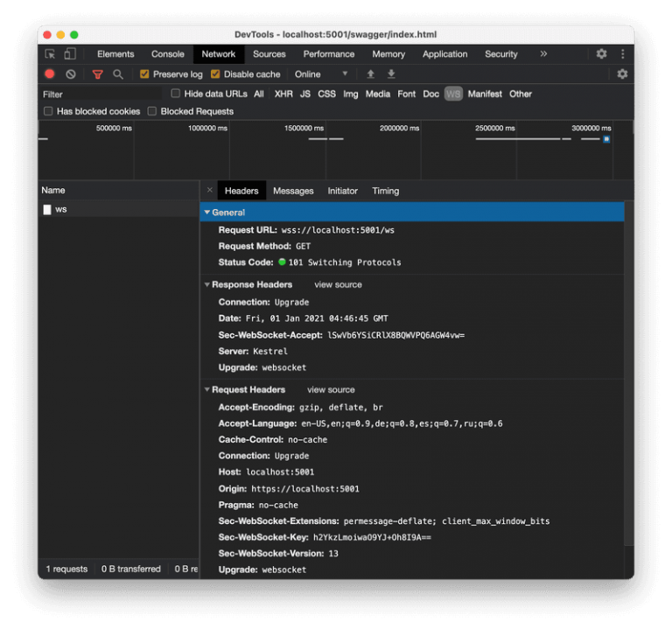
Task: Open the Online throttling dropdown
Action: (x=321, y=74)
